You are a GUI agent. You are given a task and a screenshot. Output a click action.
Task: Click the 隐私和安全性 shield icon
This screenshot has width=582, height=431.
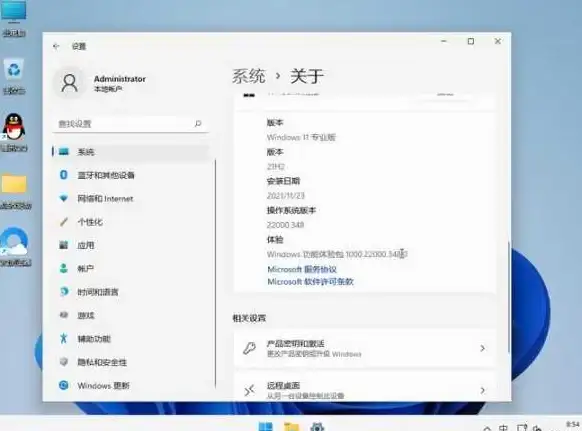pyautogui.click(x=64, y=362)
